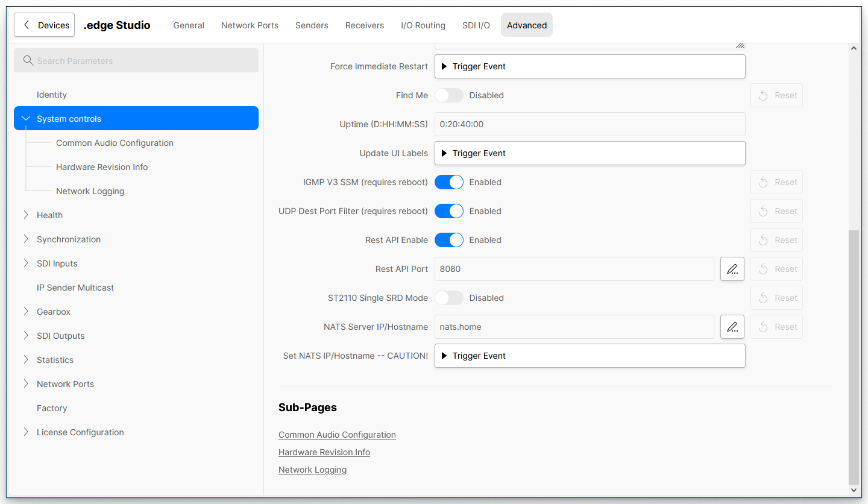Turn on ST2110 Single SRD Mode
The height and width of the screenshot is (504, 868).
pos(448,298)
